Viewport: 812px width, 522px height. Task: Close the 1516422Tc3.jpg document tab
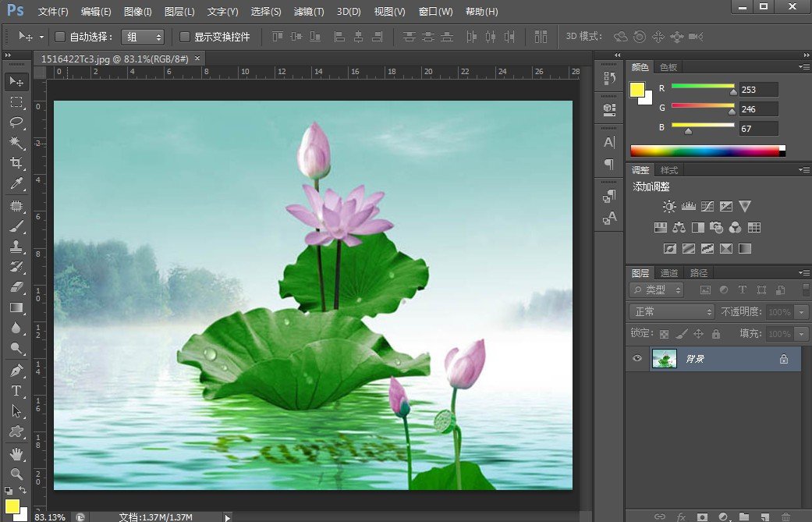197,59
